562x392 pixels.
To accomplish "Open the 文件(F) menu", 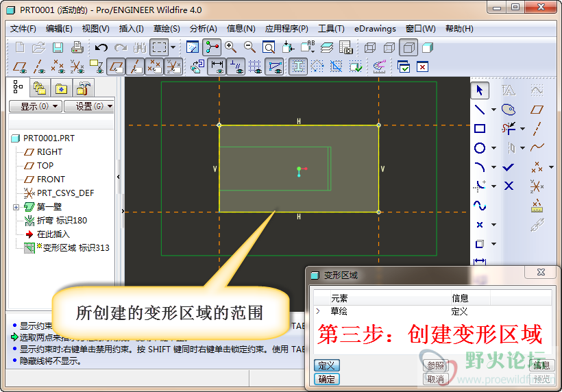I will click(23, 29).
